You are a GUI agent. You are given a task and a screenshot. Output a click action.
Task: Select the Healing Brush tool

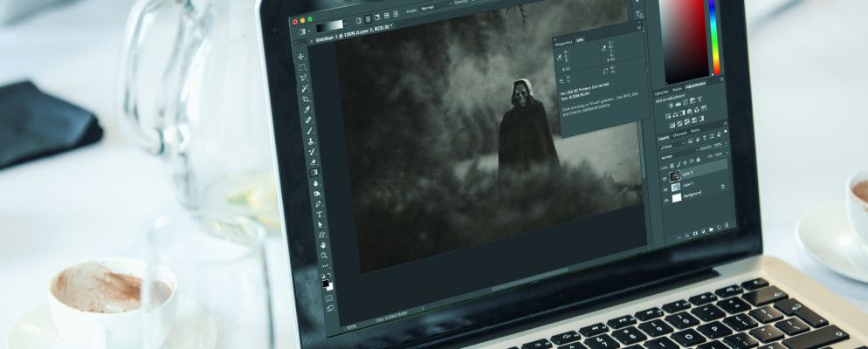[x=308, y=120]
